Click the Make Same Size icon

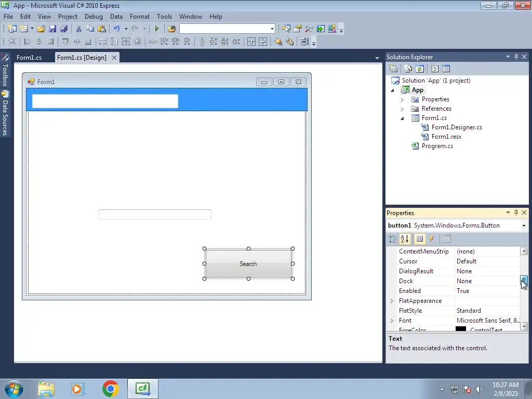coord(126,42)
